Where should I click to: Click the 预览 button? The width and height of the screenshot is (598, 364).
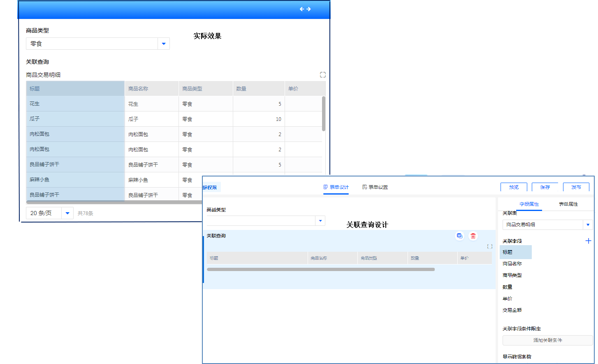514,187
